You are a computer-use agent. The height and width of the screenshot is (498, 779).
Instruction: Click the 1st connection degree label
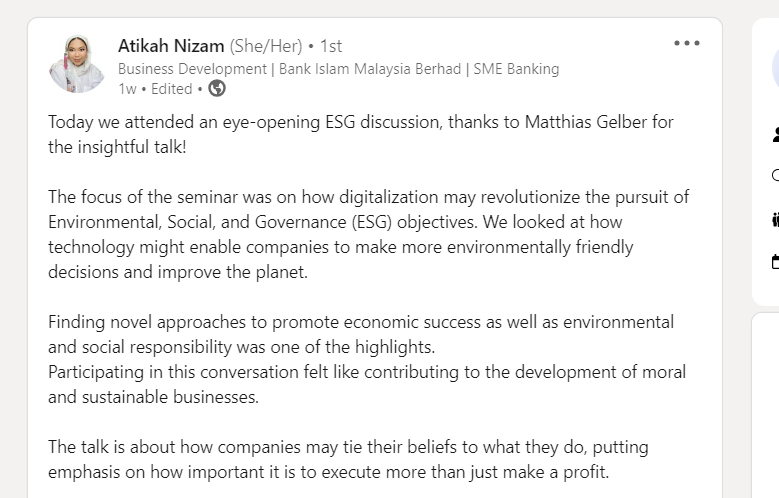[331, 46]
